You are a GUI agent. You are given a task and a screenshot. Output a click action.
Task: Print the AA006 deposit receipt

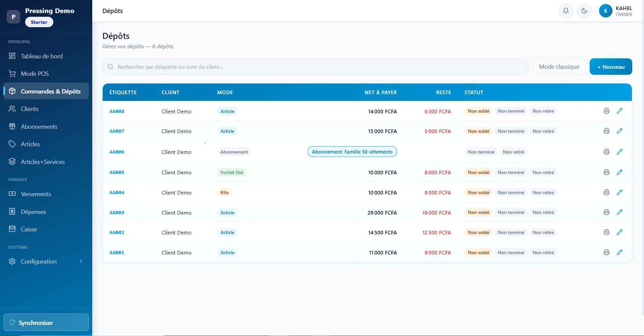pyautogui.click(x=606, y=152)
